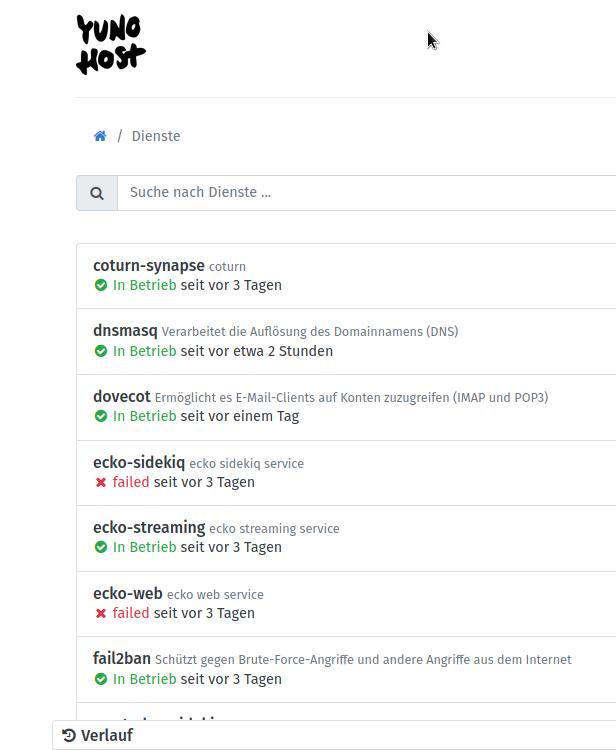Open the ecko-sidekiq service
Screen dimensions: 616x750
coord(139,463)
